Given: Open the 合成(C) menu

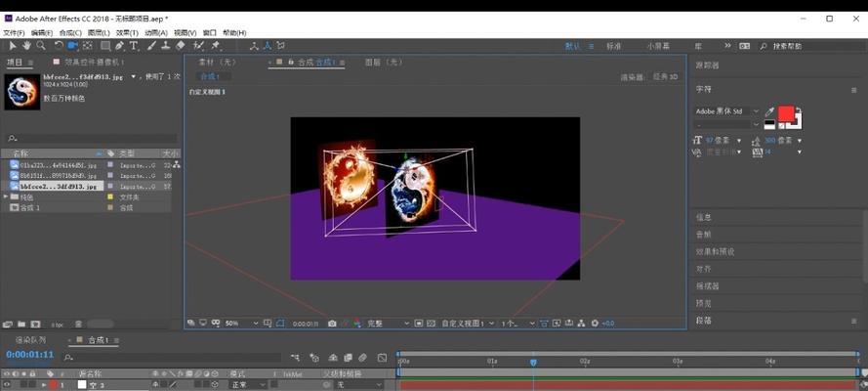Looking at the screenshot, I should (70, 32).
